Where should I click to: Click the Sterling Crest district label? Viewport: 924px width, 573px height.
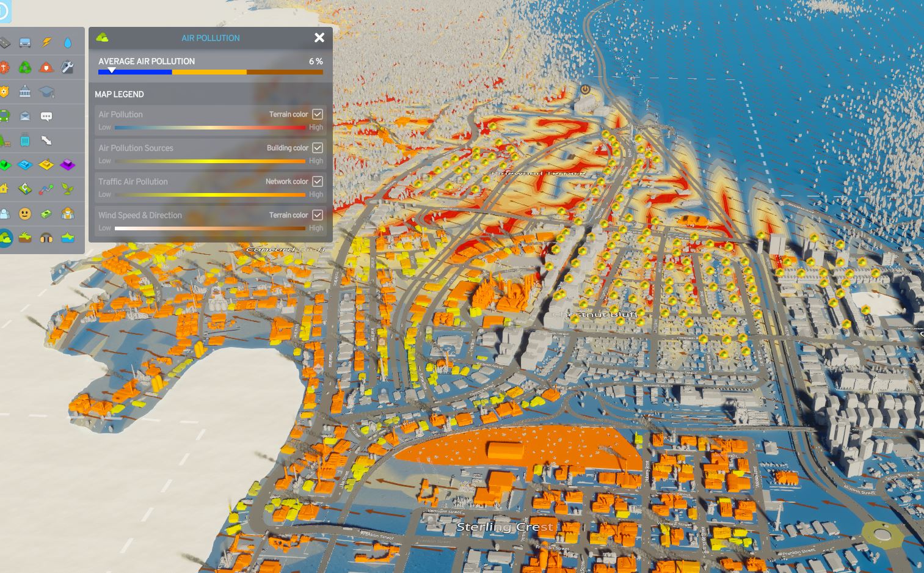504,527
